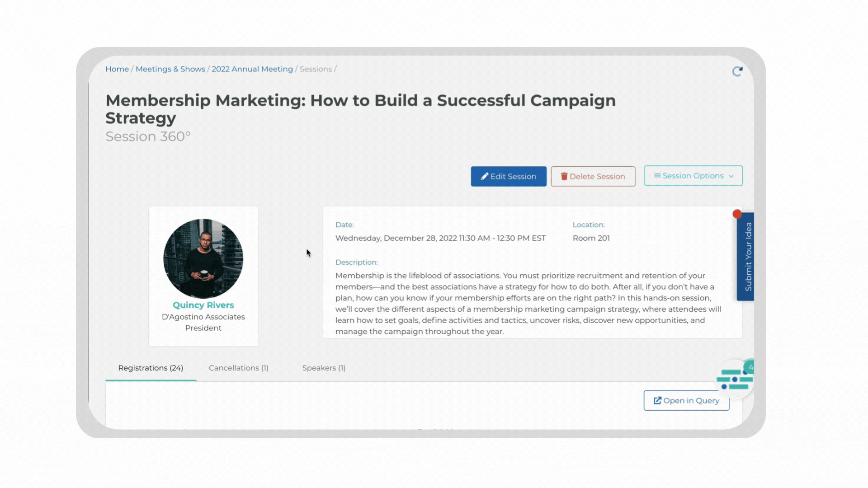Select the Registrations (24) tab

pyautogui.click(x=151, y=368)
